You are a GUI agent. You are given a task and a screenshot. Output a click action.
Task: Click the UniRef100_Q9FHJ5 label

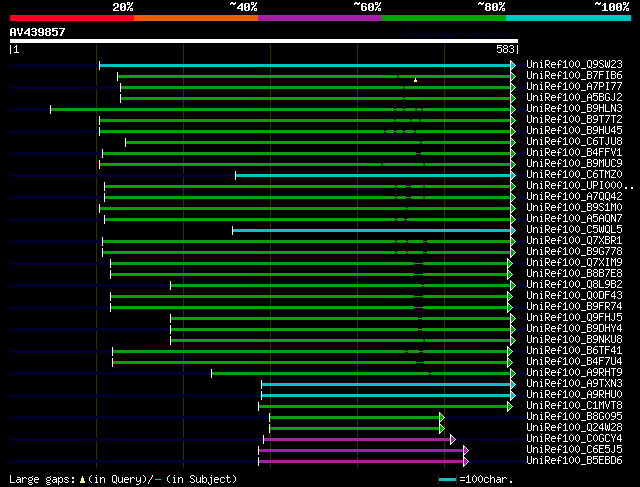click(574, 318)
